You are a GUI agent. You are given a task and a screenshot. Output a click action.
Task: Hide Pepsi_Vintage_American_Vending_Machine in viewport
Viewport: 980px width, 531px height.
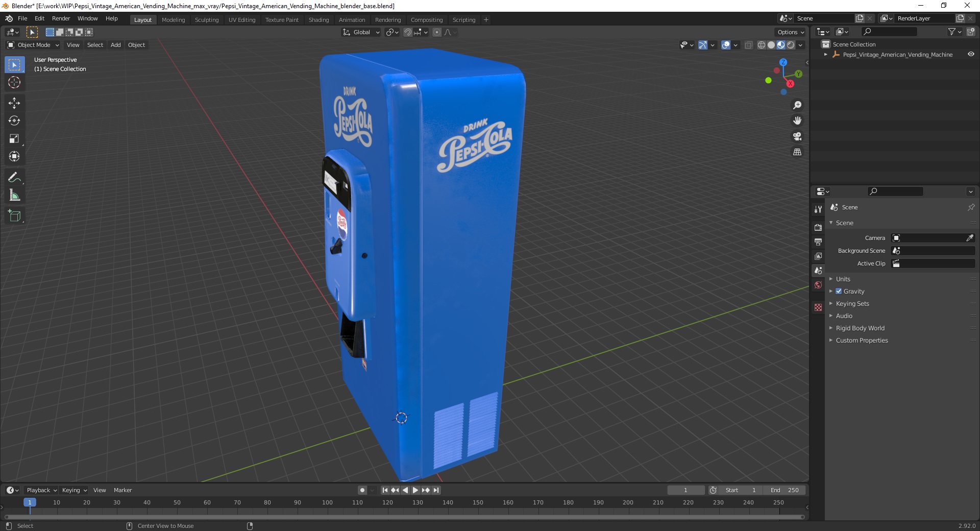click(971, 55)
